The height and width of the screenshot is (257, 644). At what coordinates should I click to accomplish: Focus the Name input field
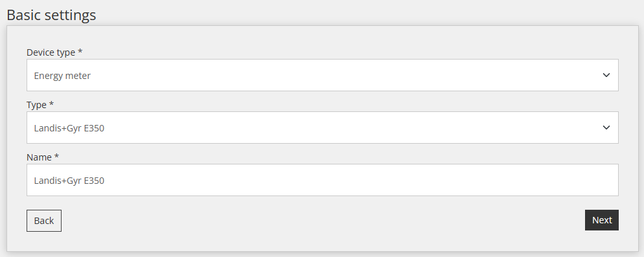coord(323,180)
